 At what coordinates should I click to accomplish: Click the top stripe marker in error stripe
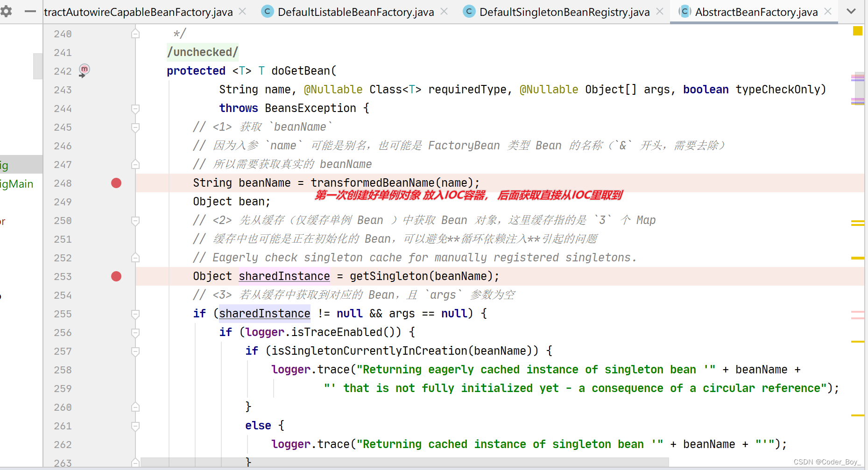(x=857, y=77)
